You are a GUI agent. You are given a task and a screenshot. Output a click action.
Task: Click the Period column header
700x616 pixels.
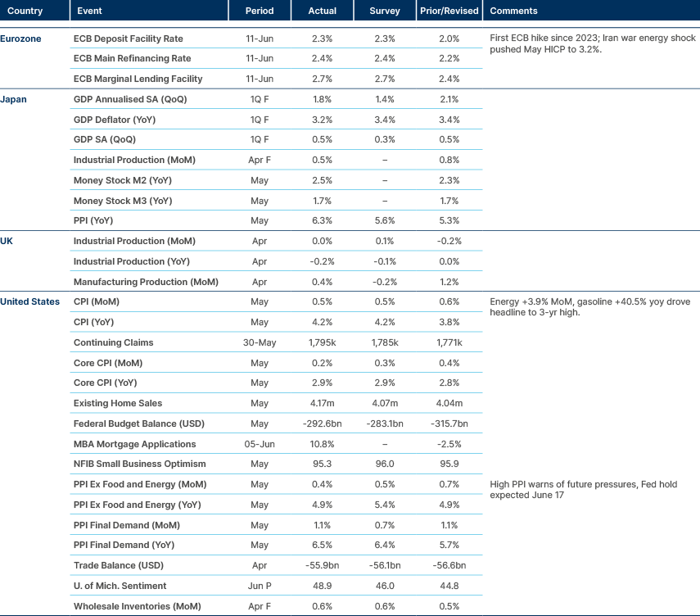pos(260,11)
